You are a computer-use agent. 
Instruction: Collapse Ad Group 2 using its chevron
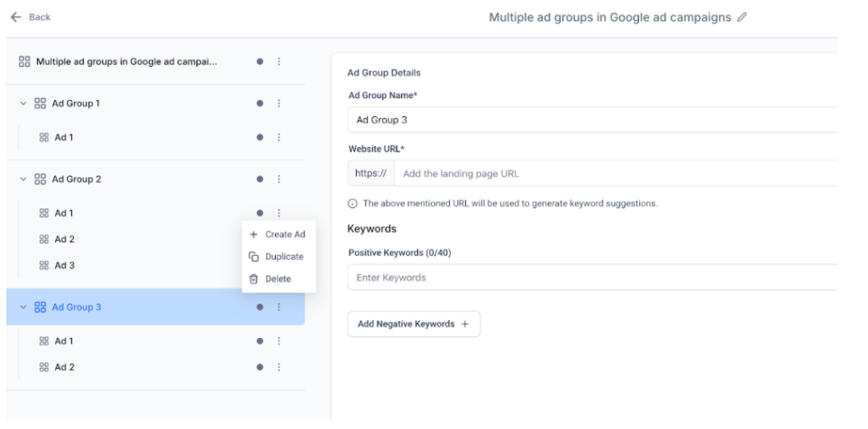[23, 179]
